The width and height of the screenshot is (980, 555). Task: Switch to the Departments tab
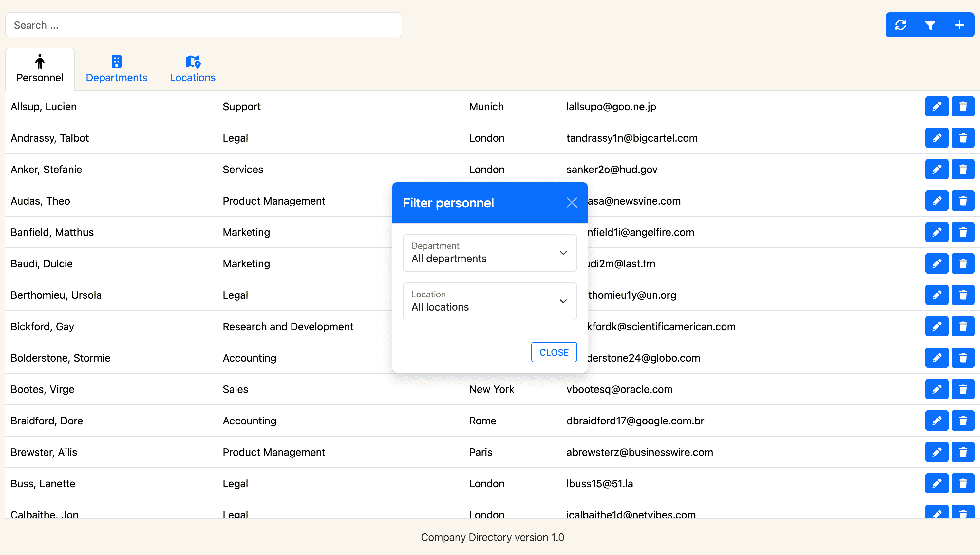click(116, 77)
